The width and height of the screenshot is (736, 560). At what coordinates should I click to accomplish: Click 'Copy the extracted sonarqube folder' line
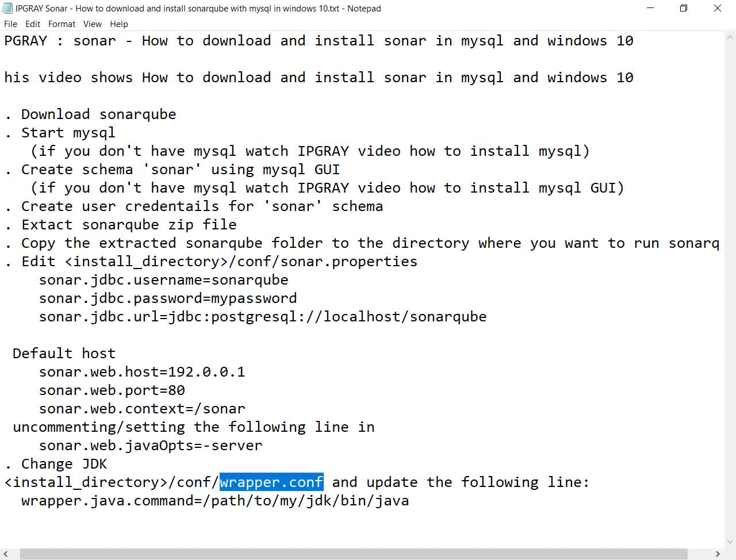362,243
